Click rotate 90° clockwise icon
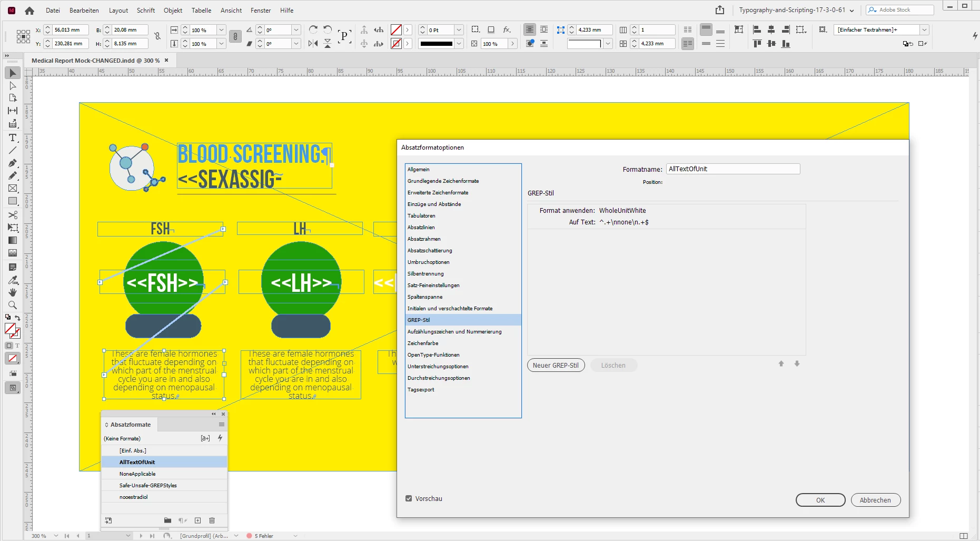 [313, 30]
